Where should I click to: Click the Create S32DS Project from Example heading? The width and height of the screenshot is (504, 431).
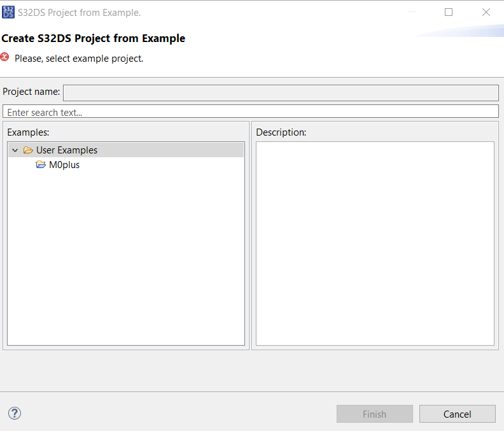coord(94,38)
